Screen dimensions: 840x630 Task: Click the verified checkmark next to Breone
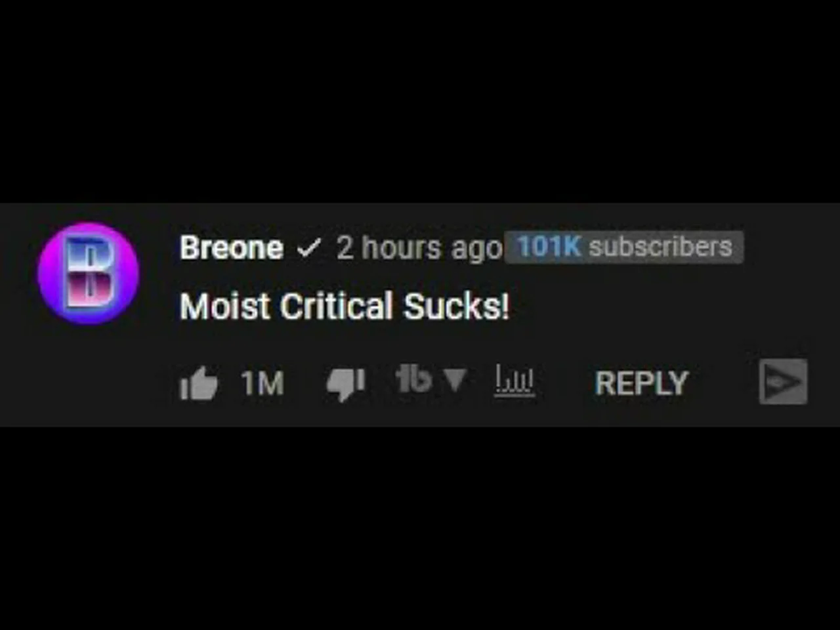tap(309, 248)
